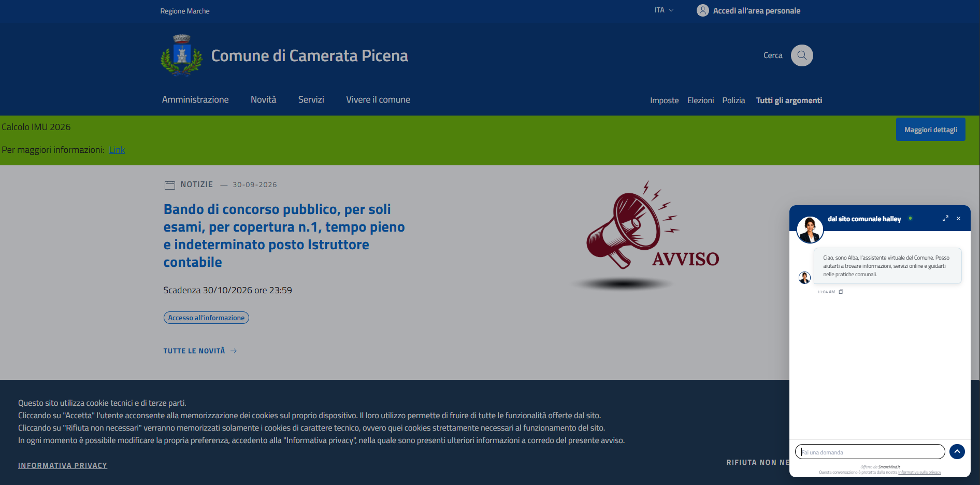Click Alba's large avatar in chat header
The image size is (980, 485).
(x=810, y=230)
